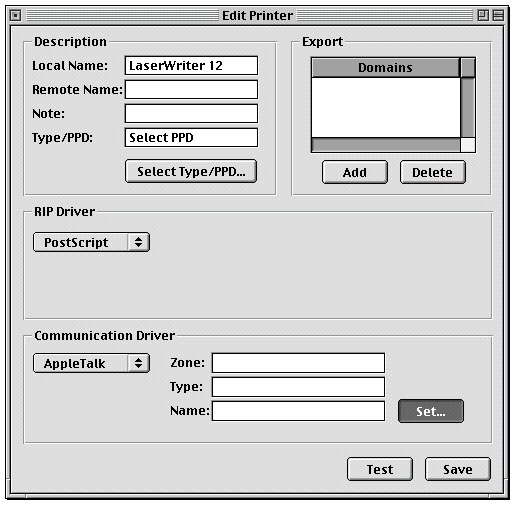The height and width of the screenshot is (506, 516).
Task: Click the window close box icon
Action: coord(15,15)
